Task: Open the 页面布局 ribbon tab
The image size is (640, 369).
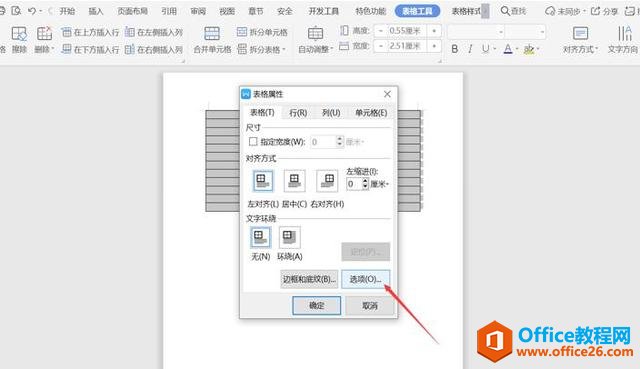Action: [x=132, y=11]
